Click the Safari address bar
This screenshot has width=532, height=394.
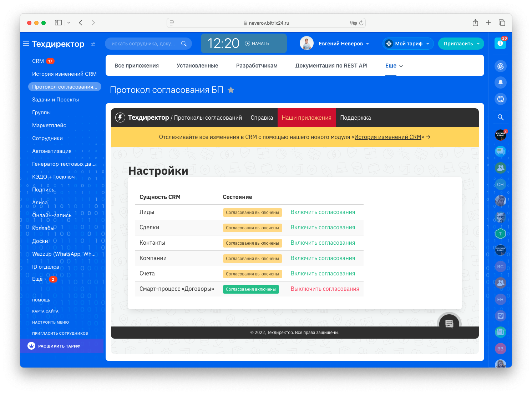[266, 23]
